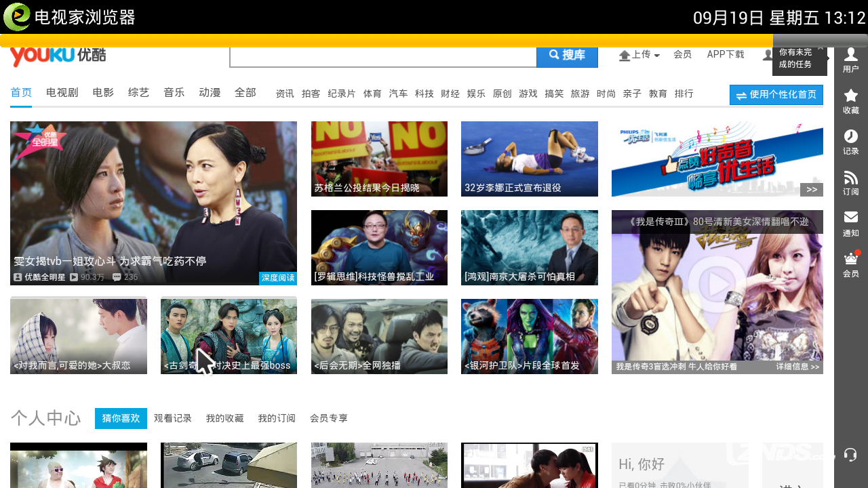Toggle 使用个性化首页 personalized homepage

776,95
